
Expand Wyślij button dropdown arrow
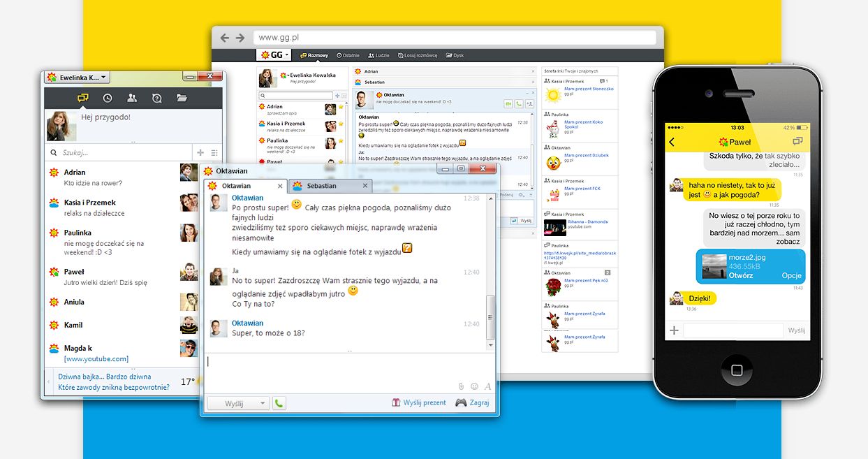tap(263, 403)
